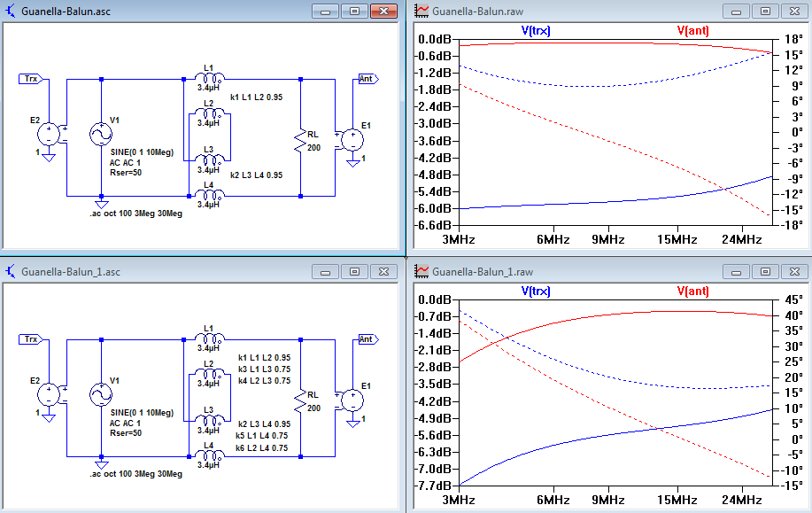Click the frequency axis in Guanella-Balun_1.raw plot
Image resolution: width=812 pixels, height=513 pixels.
611,500
